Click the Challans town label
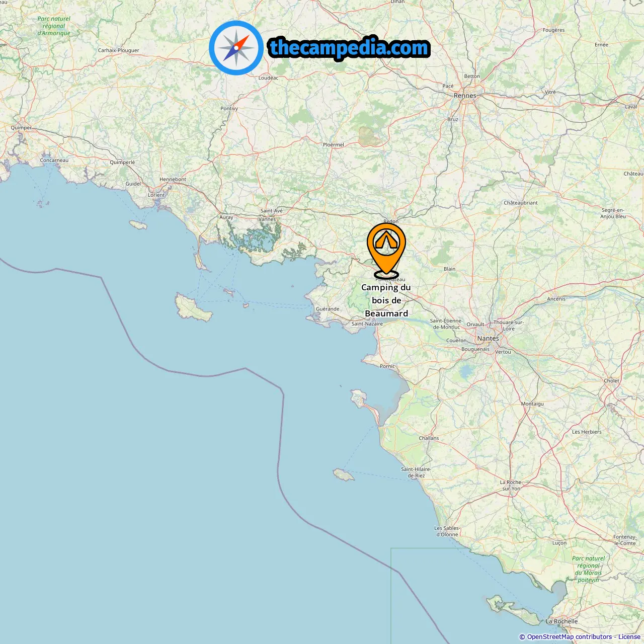This screenshot has height=644, width=644. coord(429,438)
